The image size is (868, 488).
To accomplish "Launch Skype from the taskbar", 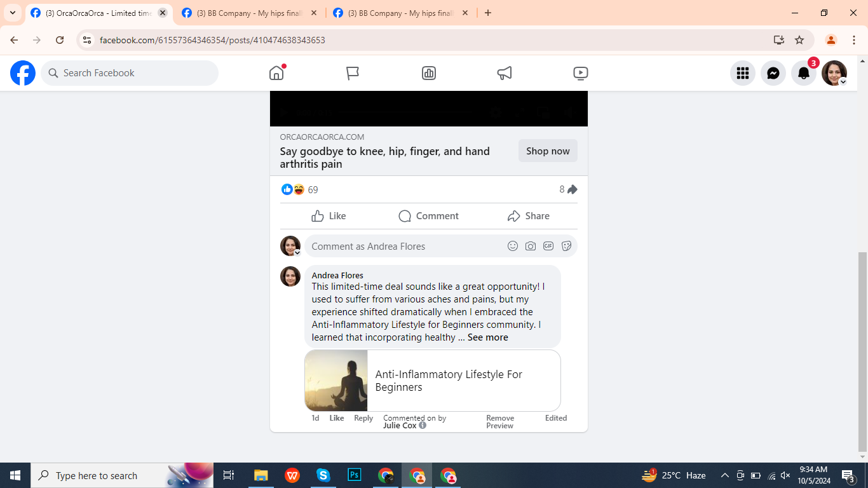I will point(323,475).
